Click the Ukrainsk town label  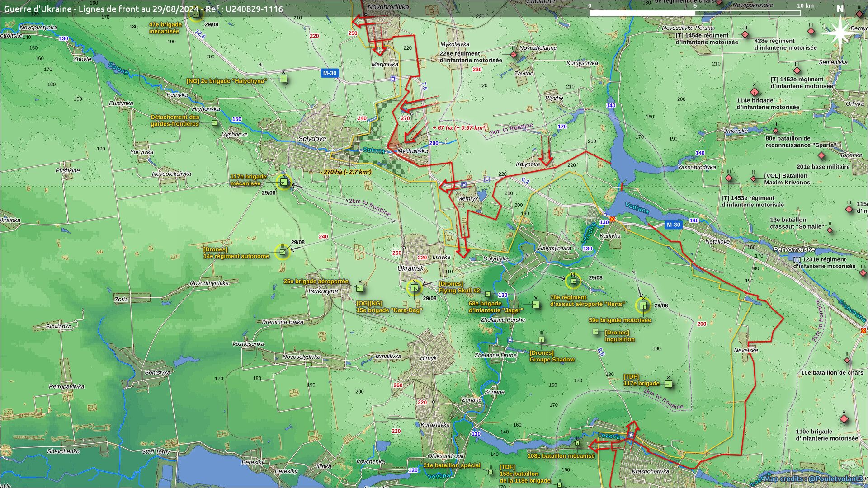click(x=410, y=268)
